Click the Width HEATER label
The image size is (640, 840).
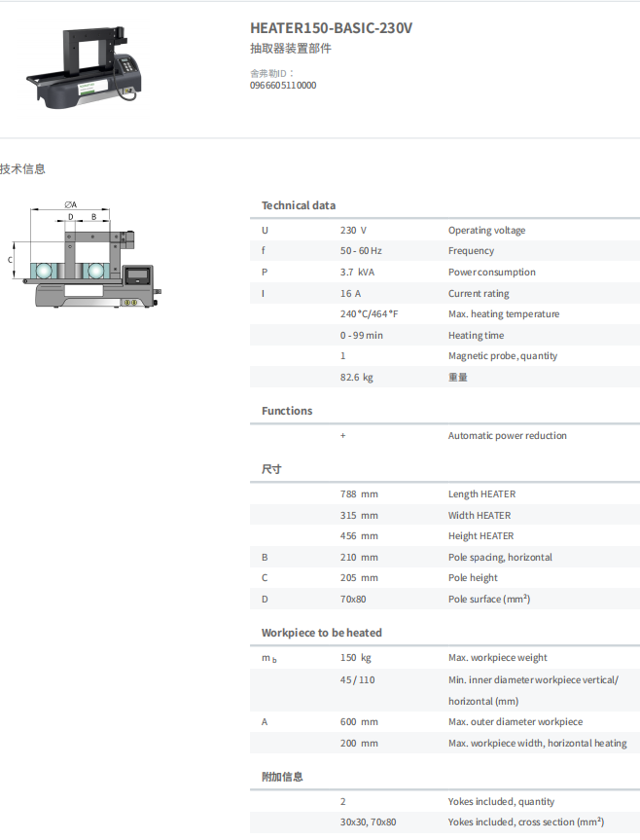pyautogui.click(x=480, y=515)
